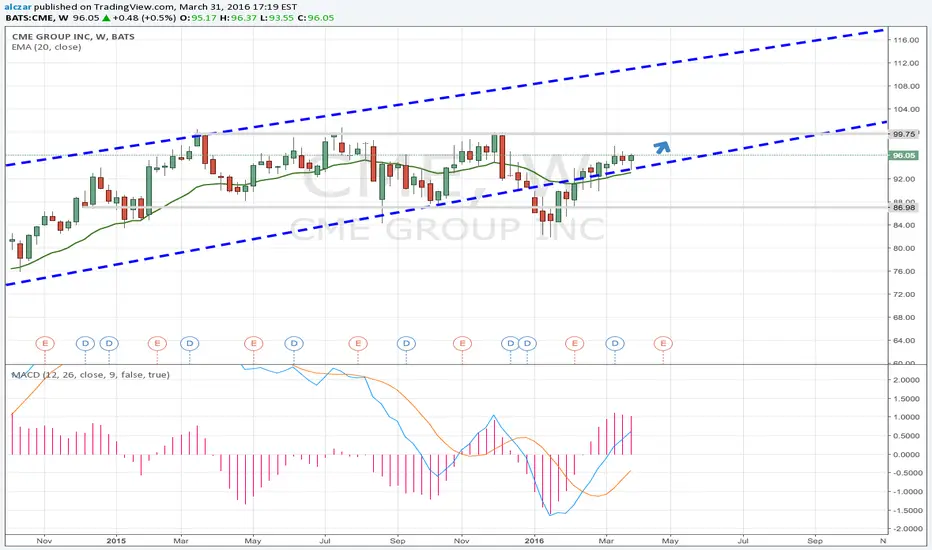This screenshot has width=932, height=550.
Task: Click the L:93.55 low value
Action: (x=277, y=18)
